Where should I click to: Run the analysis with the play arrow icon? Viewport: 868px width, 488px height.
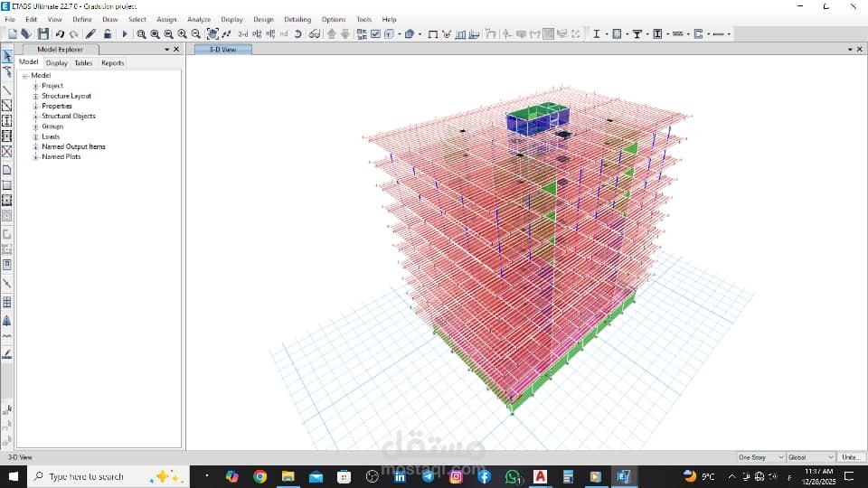pyautogui.click(x=125, y=33)
